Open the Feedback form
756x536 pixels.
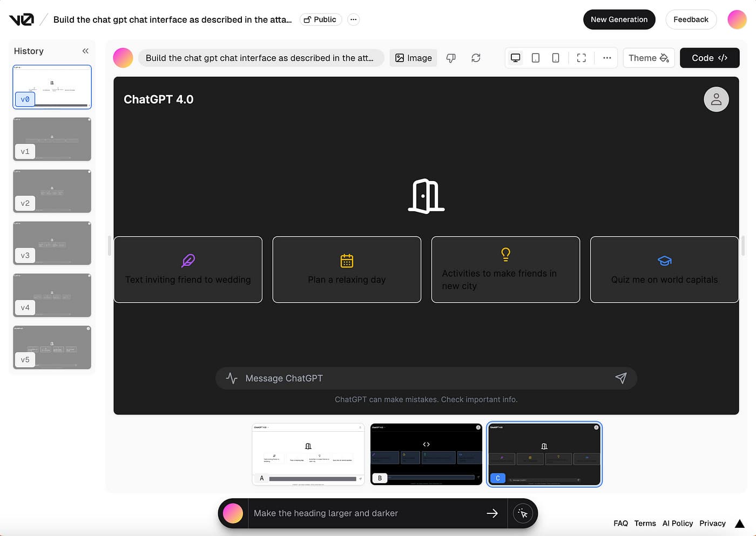coord(691,19)
